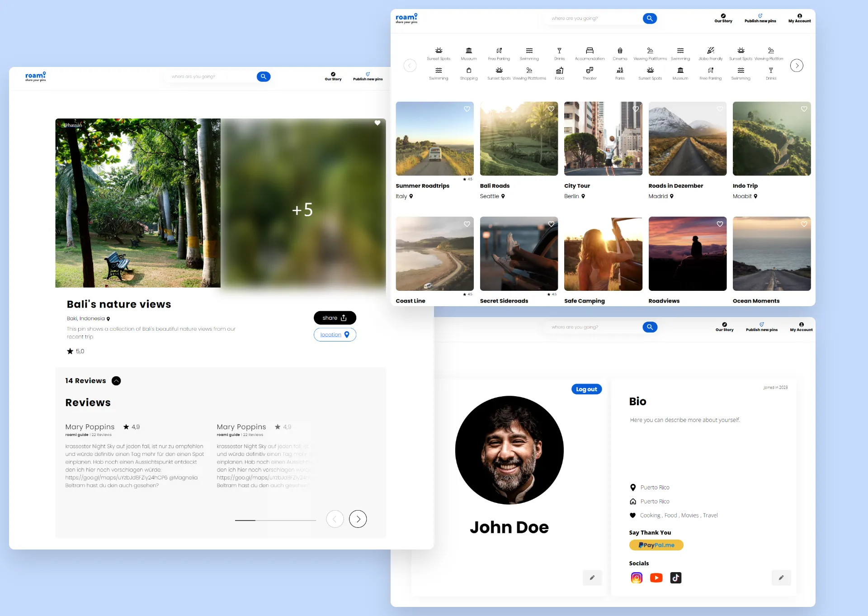Click the TikTok social icon
868x616 pixels.
675,578
